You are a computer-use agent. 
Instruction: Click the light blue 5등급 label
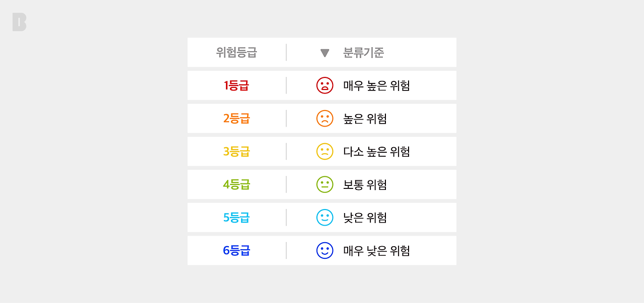[236, 218]
